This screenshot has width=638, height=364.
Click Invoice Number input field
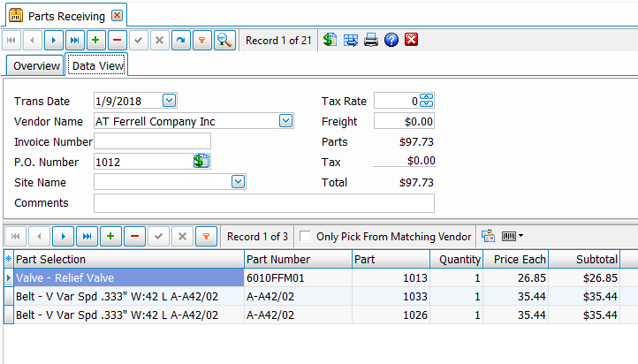(x=152, y=141)
